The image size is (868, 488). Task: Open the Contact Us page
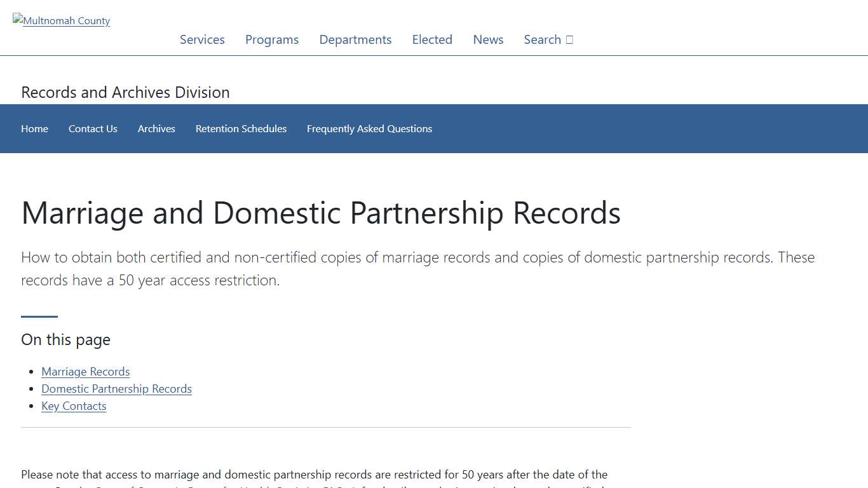(93, 128)
